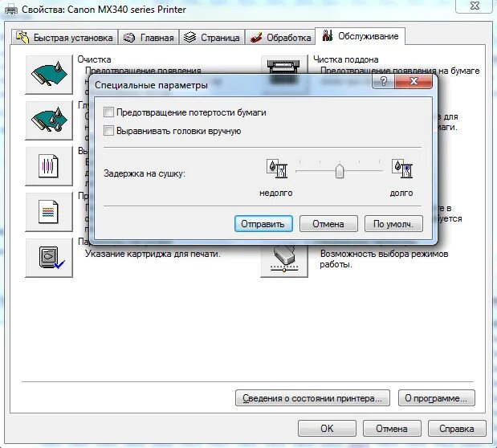Image resolution: width=497 pixels, height=448 pixels.
Task: Click the Отправить button
Action: point(263,224)
